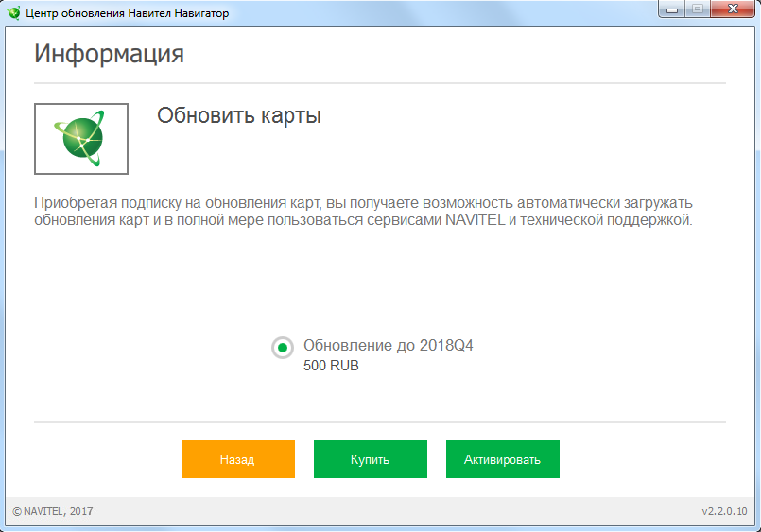Click the Купить button
This screenshot has height=532, width=761.
pos(371,459)
